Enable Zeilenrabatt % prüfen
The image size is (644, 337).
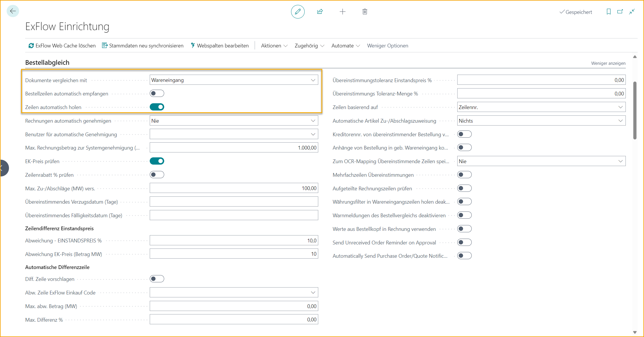click(x=157, y=175)
